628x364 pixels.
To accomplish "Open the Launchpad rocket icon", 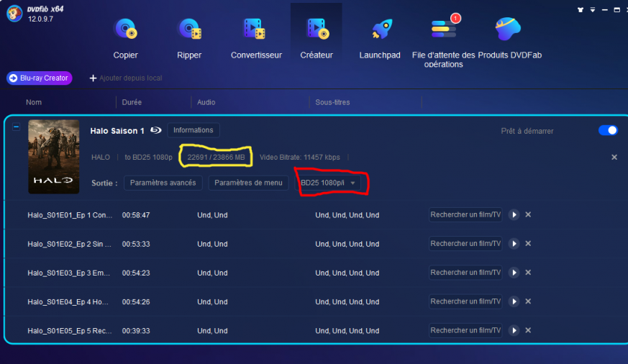I will pos(380,29).
